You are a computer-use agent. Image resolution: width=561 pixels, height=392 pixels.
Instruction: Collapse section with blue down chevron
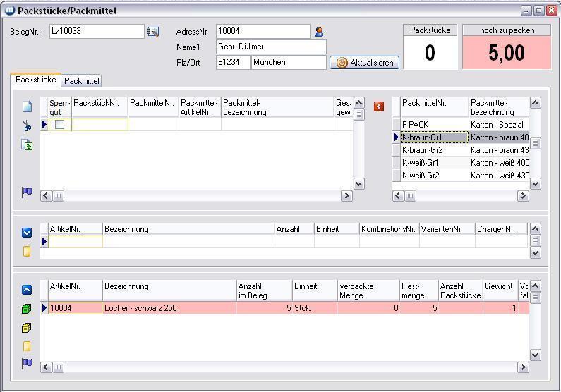(27, 232)
